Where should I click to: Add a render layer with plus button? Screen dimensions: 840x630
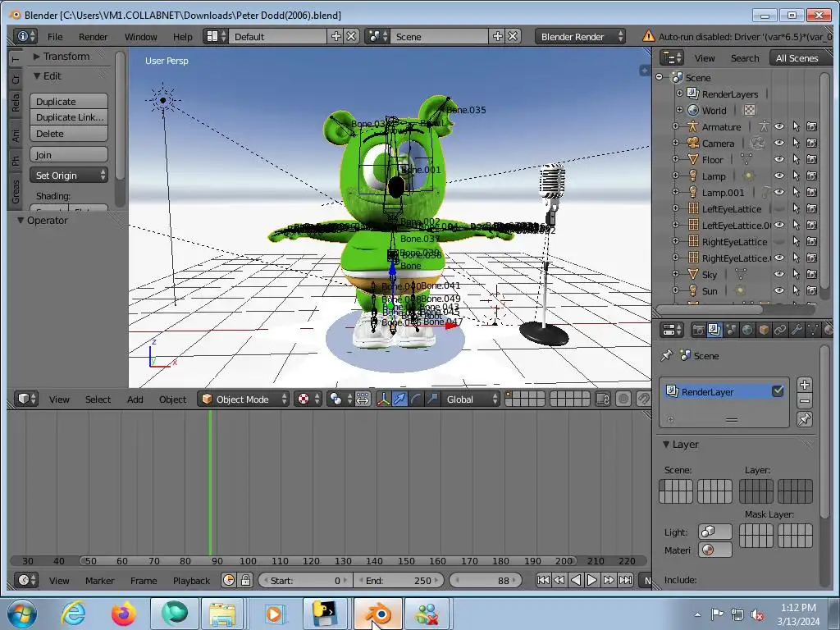pyautogui.click(x=804, y=385)
